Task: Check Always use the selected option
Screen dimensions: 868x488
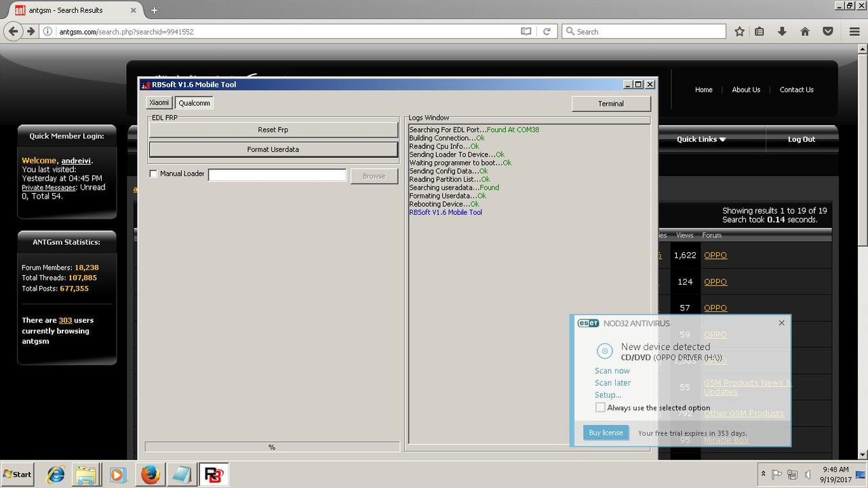Action: (600, 407)
